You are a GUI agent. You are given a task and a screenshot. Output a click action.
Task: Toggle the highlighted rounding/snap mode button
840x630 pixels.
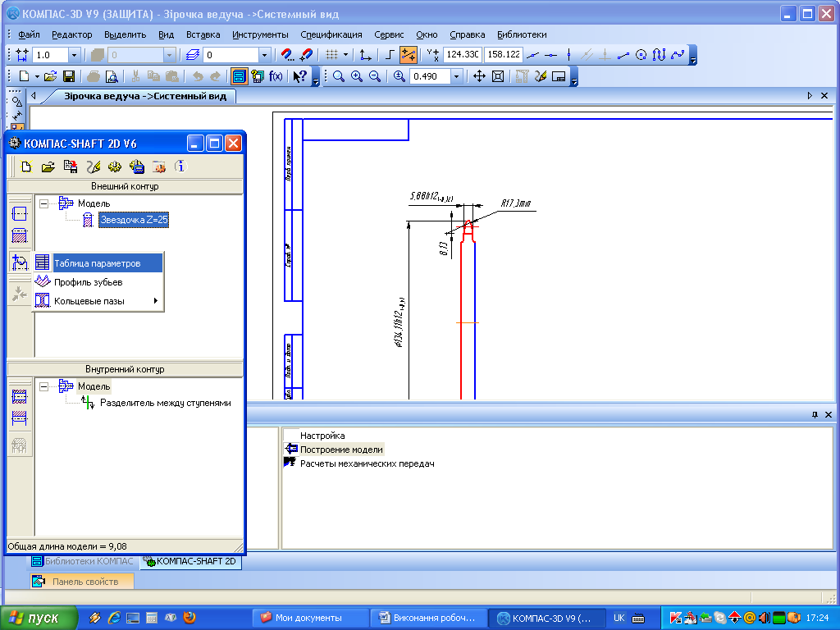coord(409,55)
